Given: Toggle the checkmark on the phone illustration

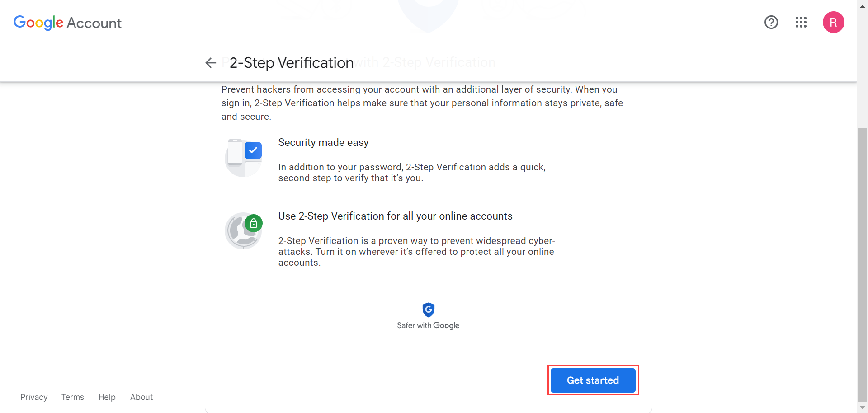Looking at the screenshot, I should (x=254, y=150).
